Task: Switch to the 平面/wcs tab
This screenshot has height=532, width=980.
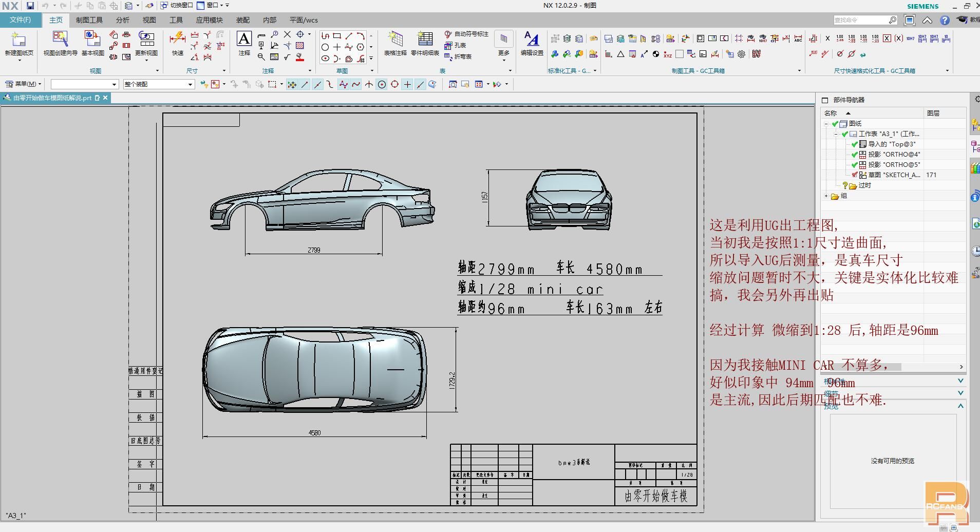Action: (304, 20)
